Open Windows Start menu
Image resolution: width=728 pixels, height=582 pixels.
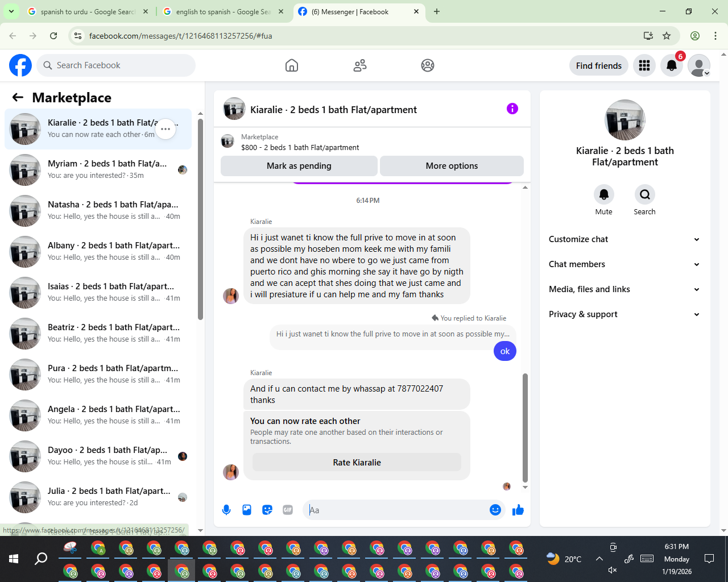click(x=14, y=559)
